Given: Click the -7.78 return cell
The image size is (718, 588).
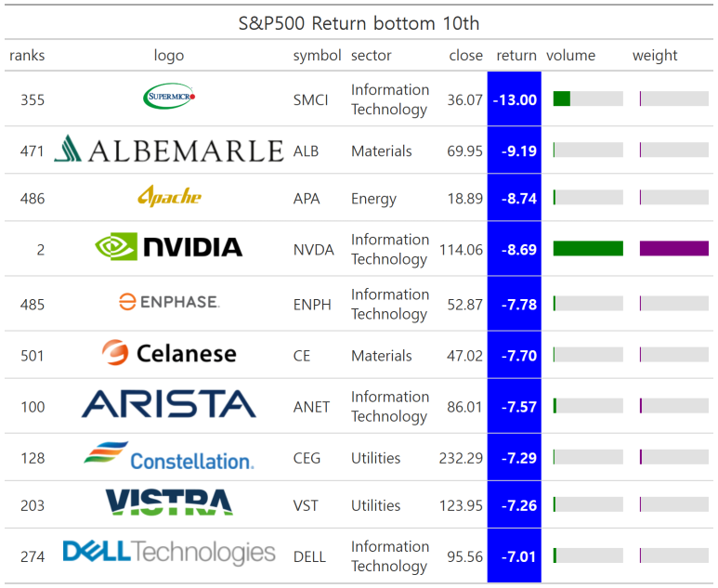Looking at the screenshot, I should click(515, 304).
